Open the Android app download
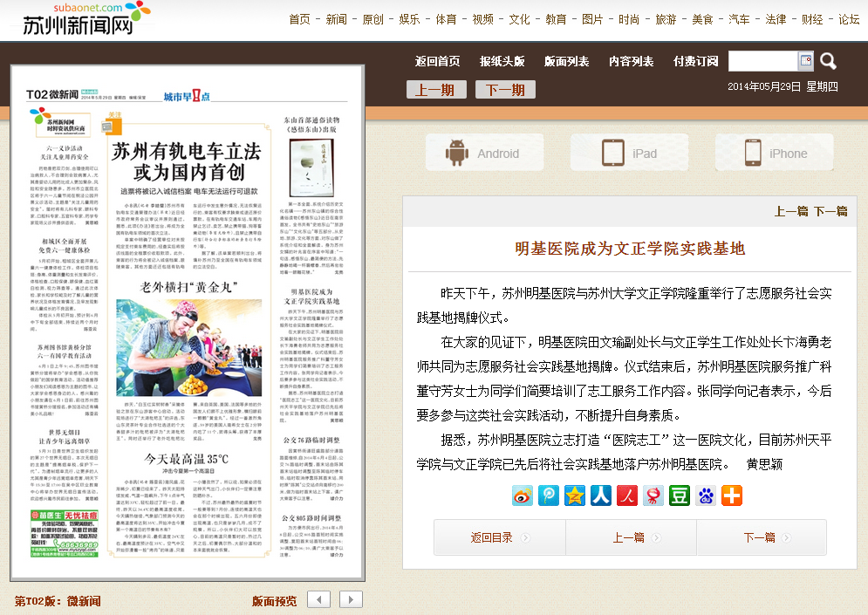 tap(482, 154)
